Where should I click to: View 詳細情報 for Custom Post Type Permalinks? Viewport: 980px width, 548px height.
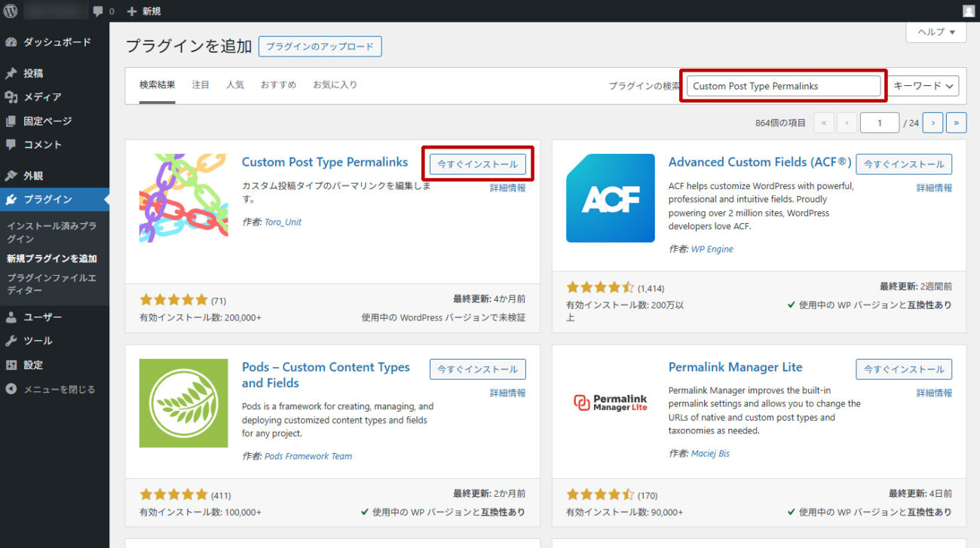[508, 188]
